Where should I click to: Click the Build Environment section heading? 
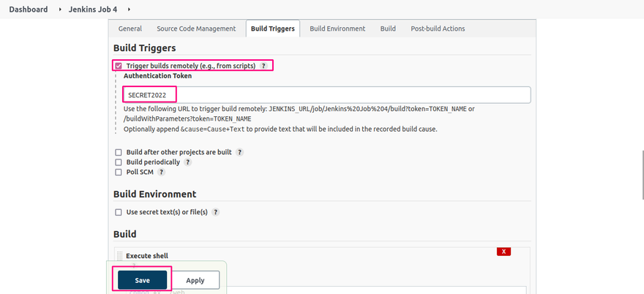[155, 194]
